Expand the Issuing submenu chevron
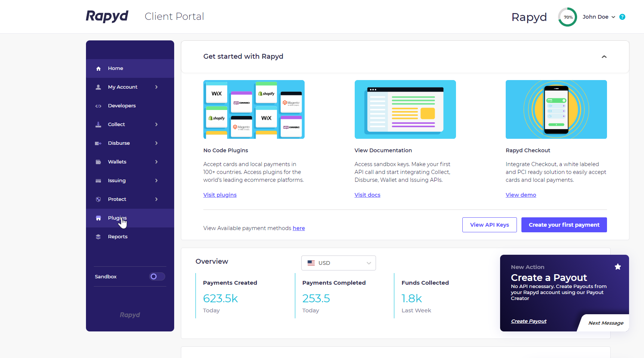 (x=157, y=181)
